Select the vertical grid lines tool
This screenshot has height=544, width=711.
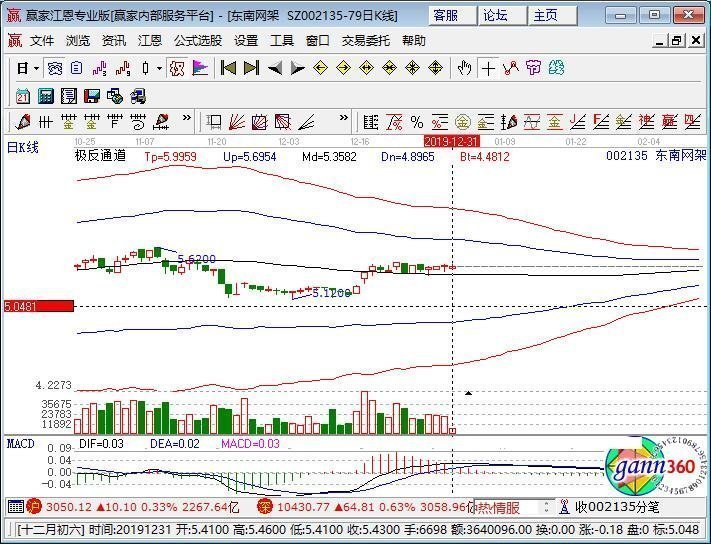(45, 122)
